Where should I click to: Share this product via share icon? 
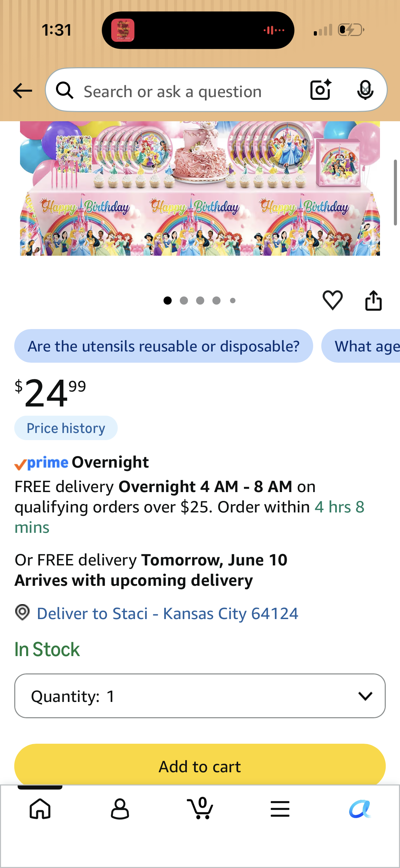point(373,300)
